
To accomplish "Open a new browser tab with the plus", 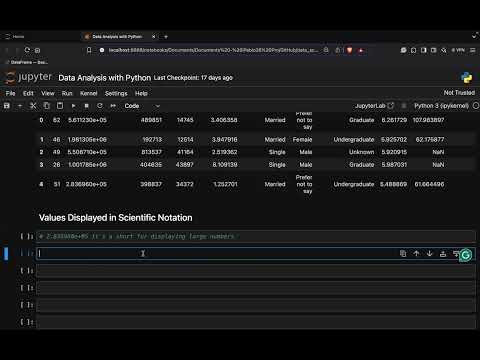I will [166, 37].
